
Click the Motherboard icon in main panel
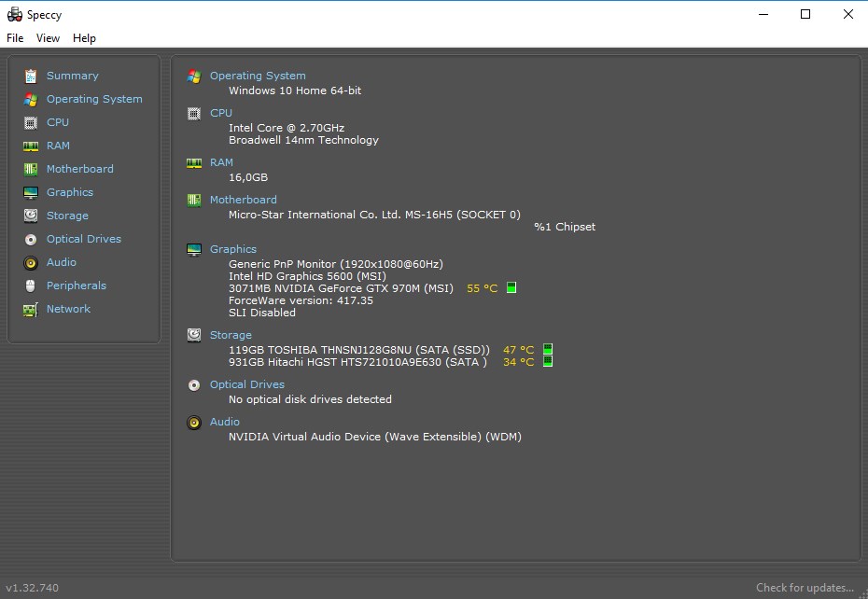(x=194, y=200)
